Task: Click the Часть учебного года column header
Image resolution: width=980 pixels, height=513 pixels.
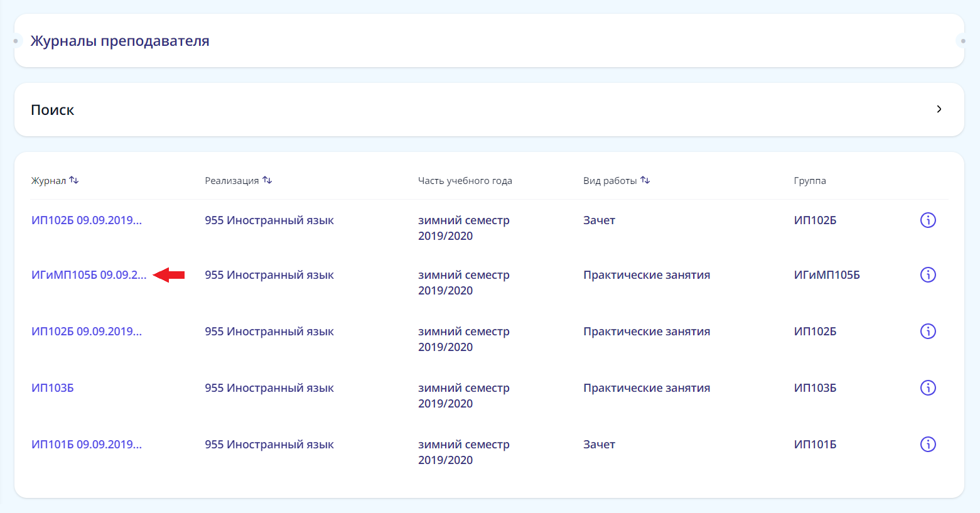Action: (x=465, y=181)
